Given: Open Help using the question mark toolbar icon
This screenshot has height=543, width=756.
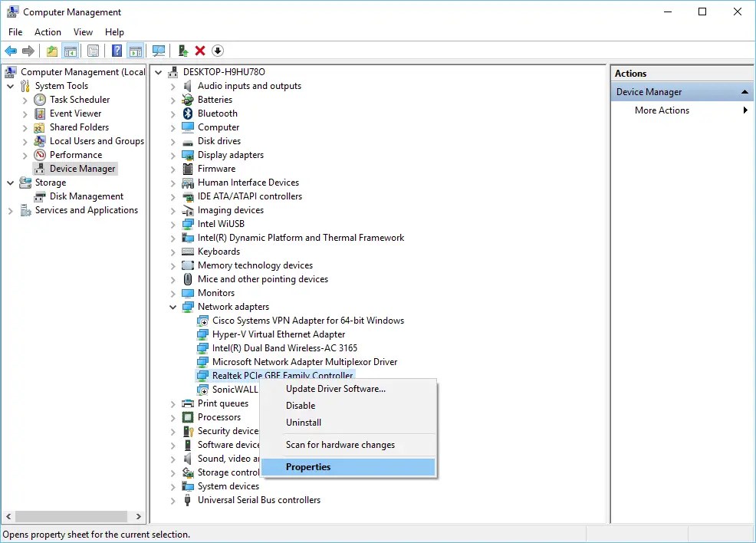Looking at the screenshot, I should click(116, 51).
